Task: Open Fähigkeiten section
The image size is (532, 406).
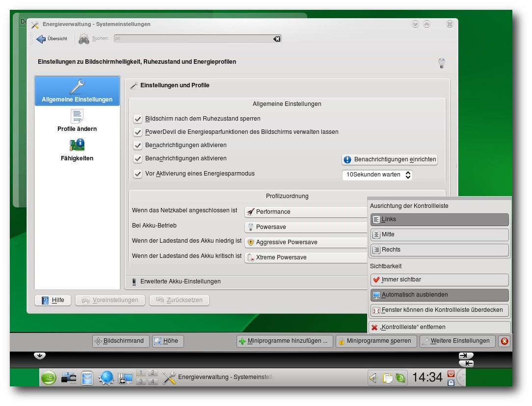Action: [x=77, y=150]
